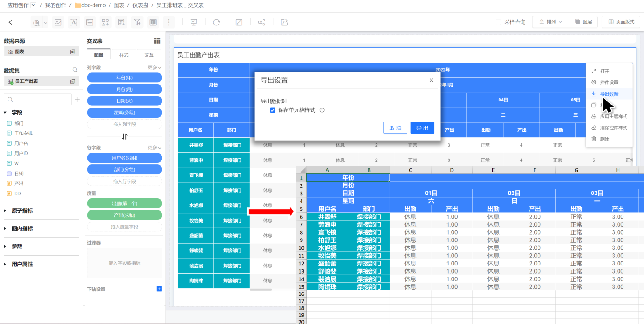Click the back arrow in the toolbar
This screenshot has width=644, height=324.
[11, 22]
